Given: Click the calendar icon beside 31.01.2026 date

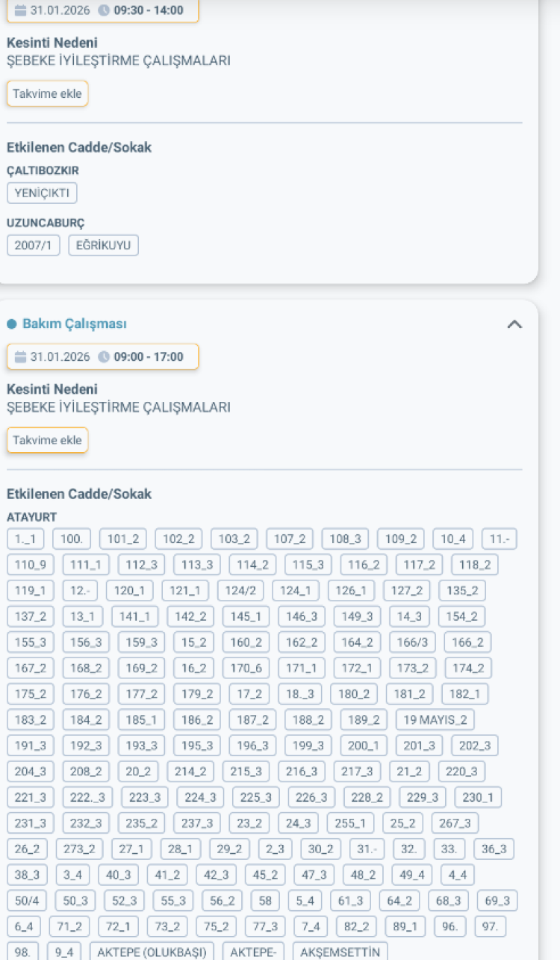Looking at the screenshot, I should 22,10.
